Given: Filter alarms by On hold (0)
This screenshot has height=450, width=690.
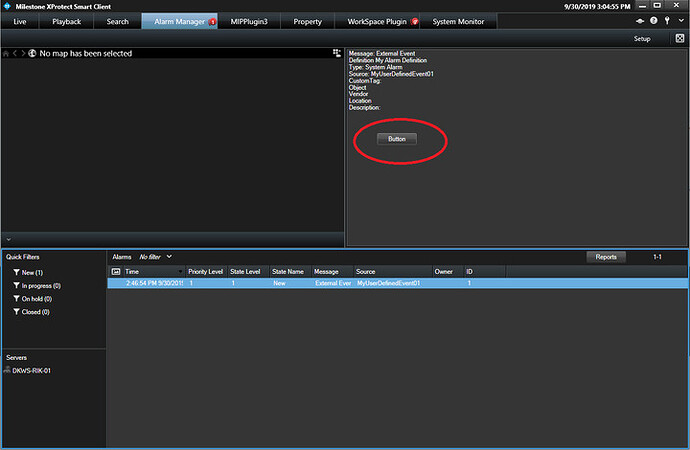Looking at the screenshot, I should 36,298.
